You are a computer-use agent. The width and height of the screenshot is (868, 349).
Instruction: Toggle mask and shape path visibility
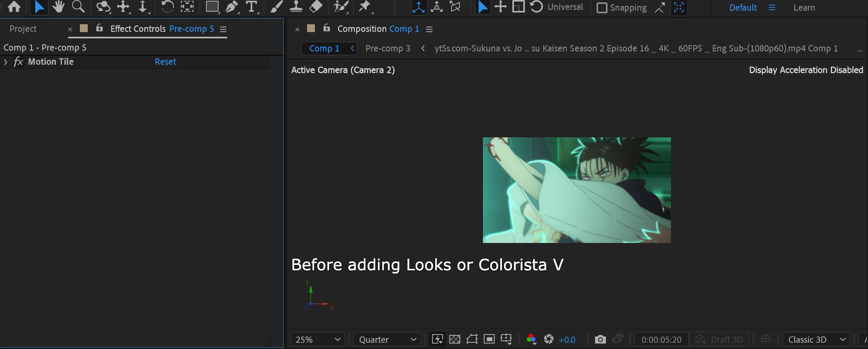(472, 339)
